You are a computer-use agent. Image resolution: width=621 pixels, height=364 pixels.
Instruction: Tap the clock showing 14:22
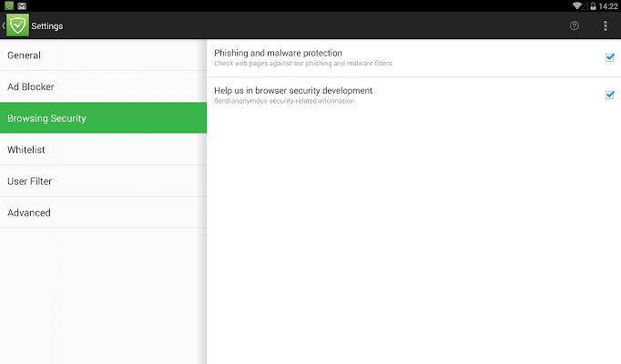[607, 5]
